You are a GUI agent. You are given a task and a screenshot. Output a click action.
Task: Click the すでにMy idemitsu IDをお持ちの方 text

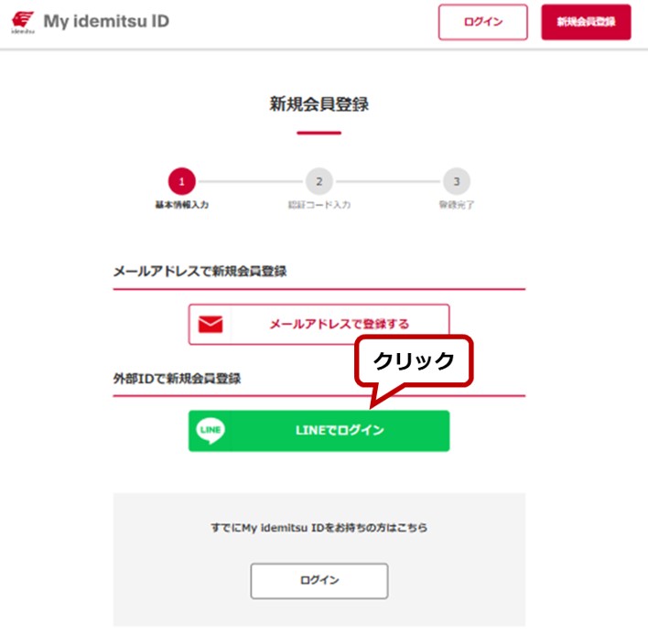[319, 528]
